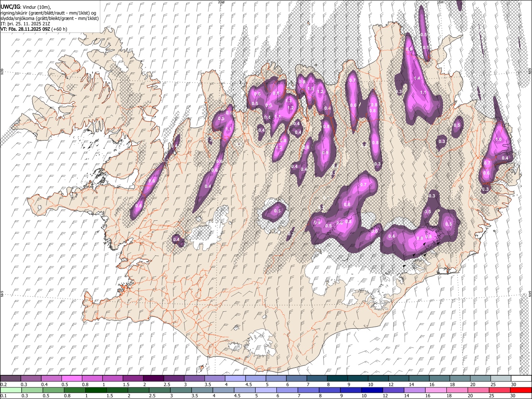Click the 'VT: Fös. 28.11.2025 09Z' valid time
The width and height of the screenshot is (532, 399).
[x=25, y=29]
